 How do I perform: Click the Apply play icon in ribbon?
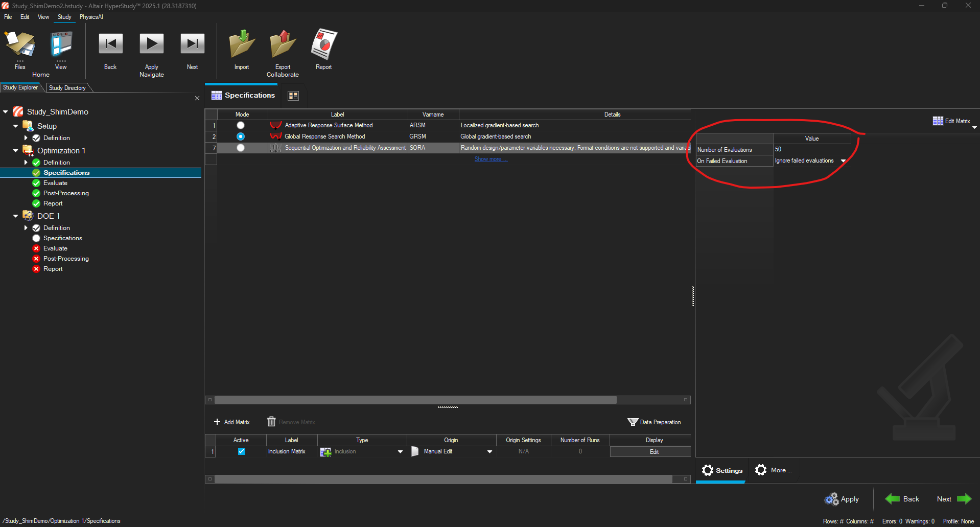point(152,44)
